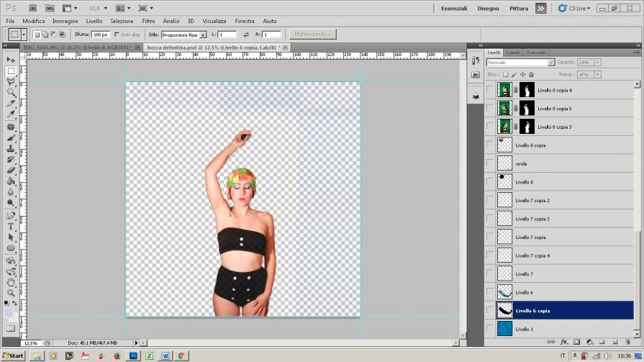Launch Adobe Bridge from top bar

34,8
